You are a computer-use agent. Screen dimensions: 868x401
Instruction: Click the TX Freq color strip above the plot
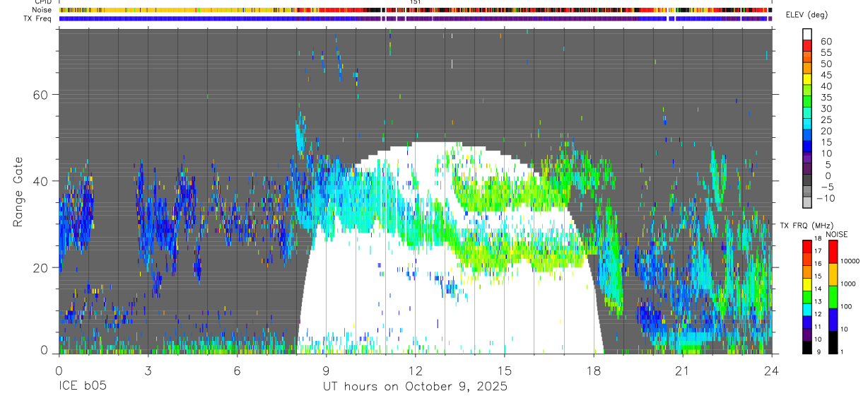click(x=415, y=18)
